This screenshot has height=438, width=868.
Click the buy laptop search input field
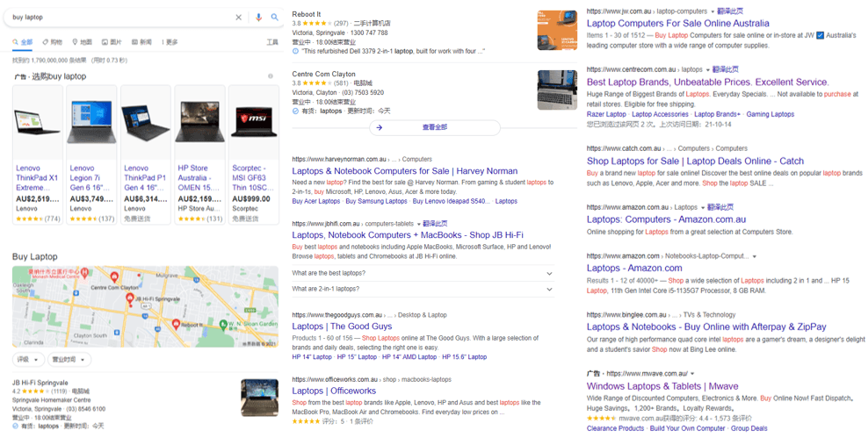point(122,18)
